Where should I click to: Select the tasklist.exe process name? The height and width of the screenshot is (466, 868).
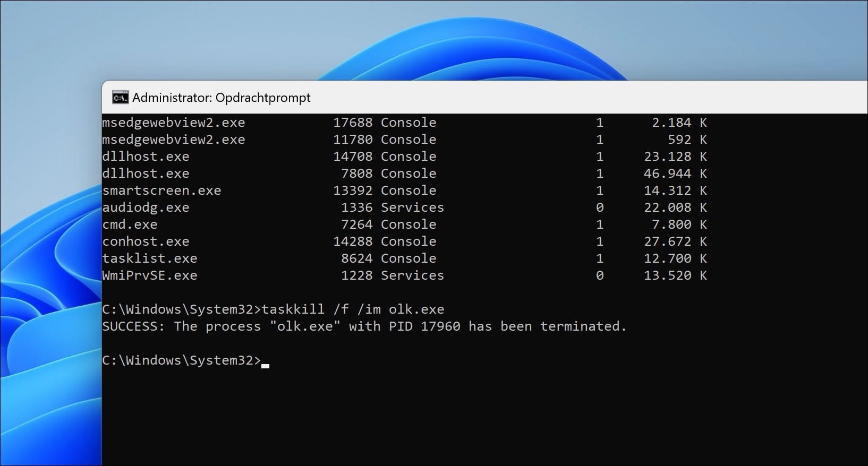(150, 258)
